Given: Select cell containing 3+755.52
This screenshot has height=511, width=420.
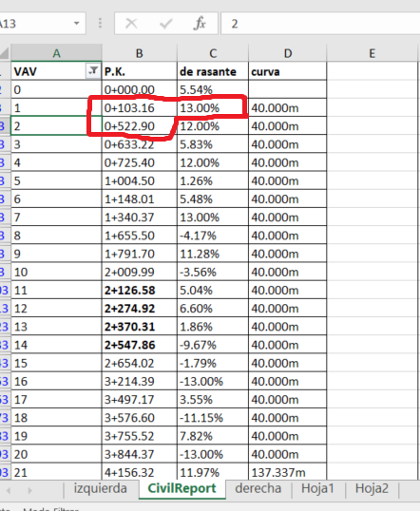Looking at the screenshot, I should point(140,436).
